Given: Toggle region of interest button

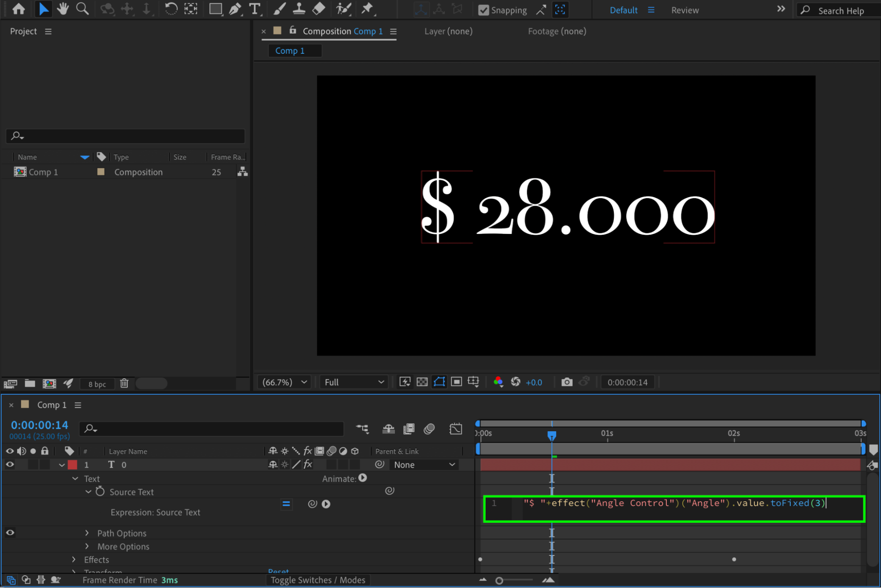Looking at the screenshot, I should 456,382.
